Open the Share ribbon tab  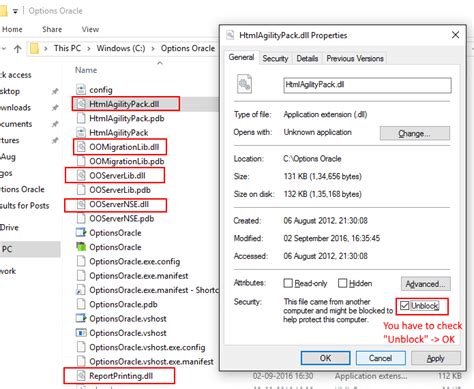click(x=52, y=29)
